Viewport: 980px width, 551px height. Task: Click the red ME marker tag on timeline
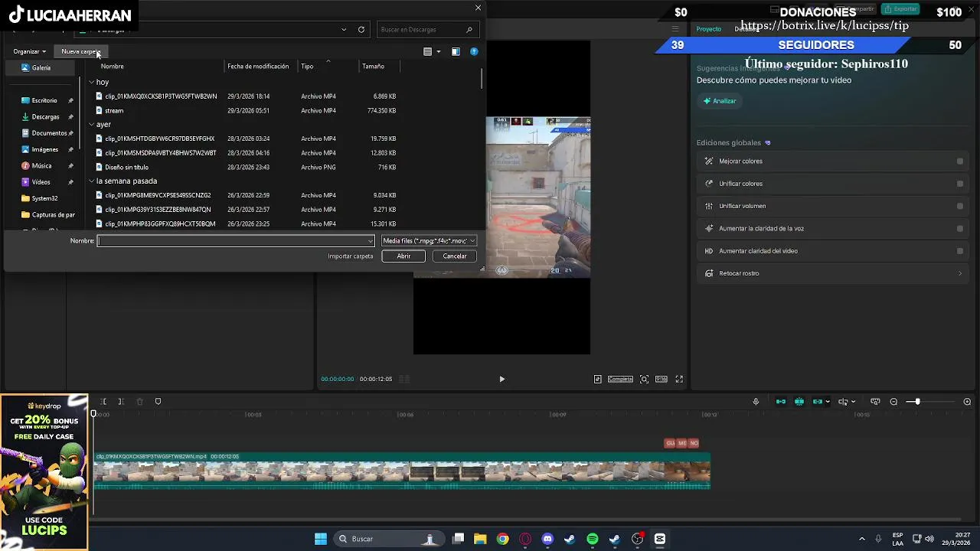(x=682, y=443)
